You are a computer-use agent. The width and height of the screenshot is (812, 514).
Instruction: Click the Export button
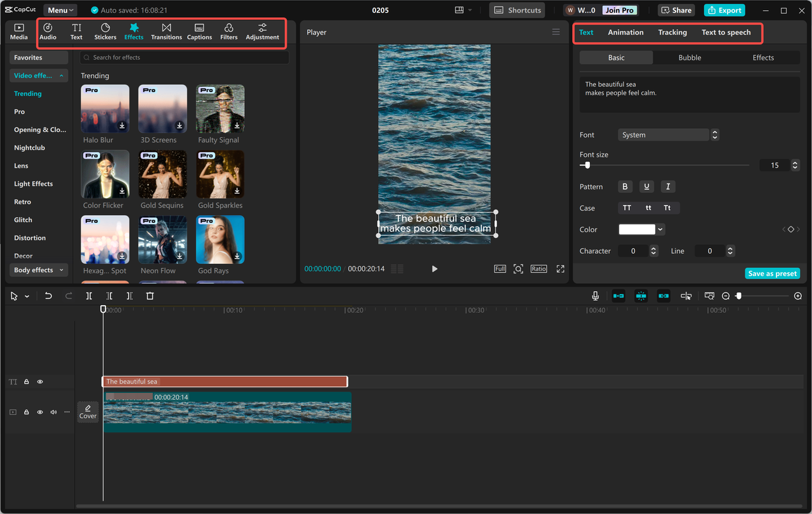pyautogui.click(x=724, y=10)
